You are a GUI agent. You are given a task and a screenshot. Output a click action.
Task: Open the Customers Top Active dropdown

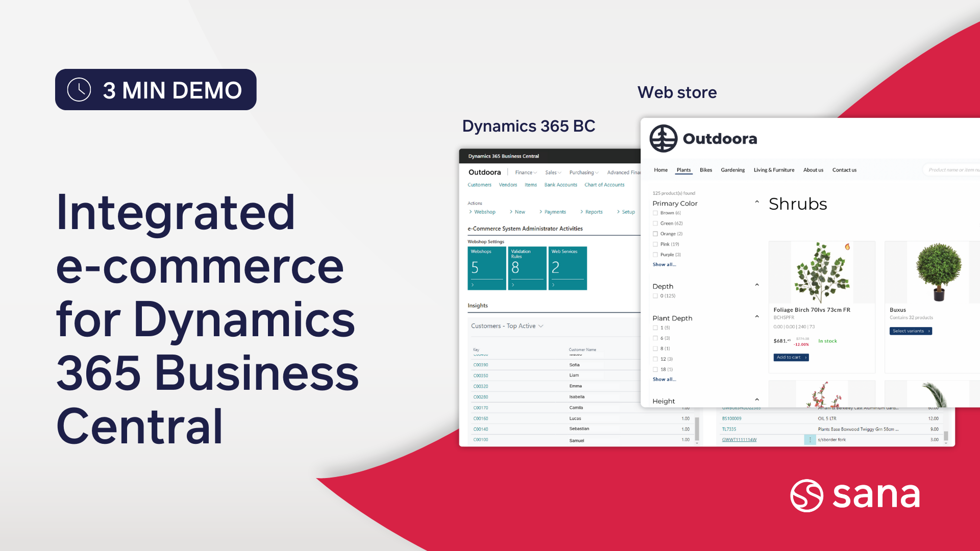tap(508, 325)
